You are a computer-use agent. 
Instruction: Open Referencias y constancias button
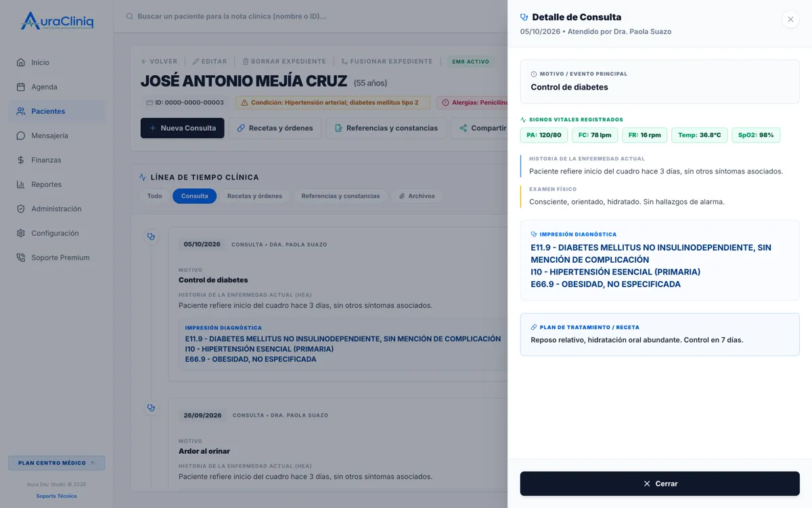point(386,128)
